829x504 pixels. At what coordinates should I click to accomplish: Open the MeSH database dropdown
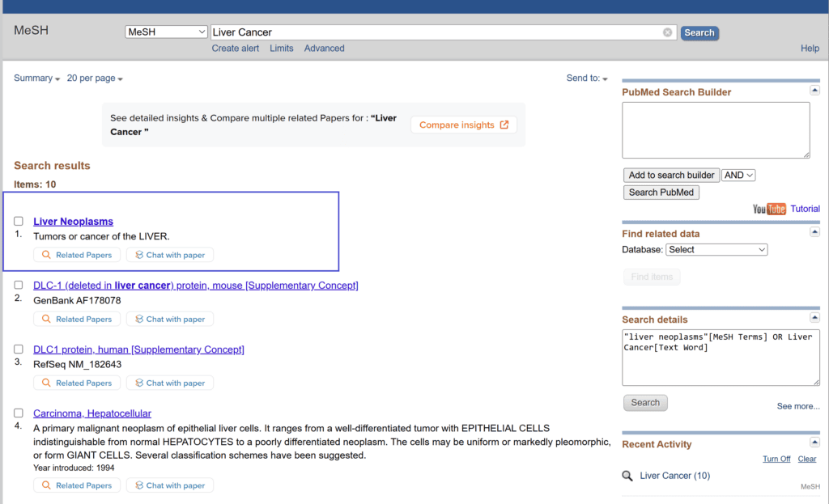click(166, 32)
